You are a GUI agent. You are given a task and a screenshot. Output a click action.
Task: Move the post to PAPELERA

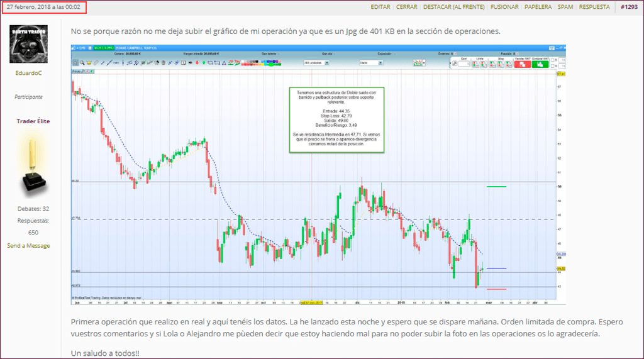point(538,7)
